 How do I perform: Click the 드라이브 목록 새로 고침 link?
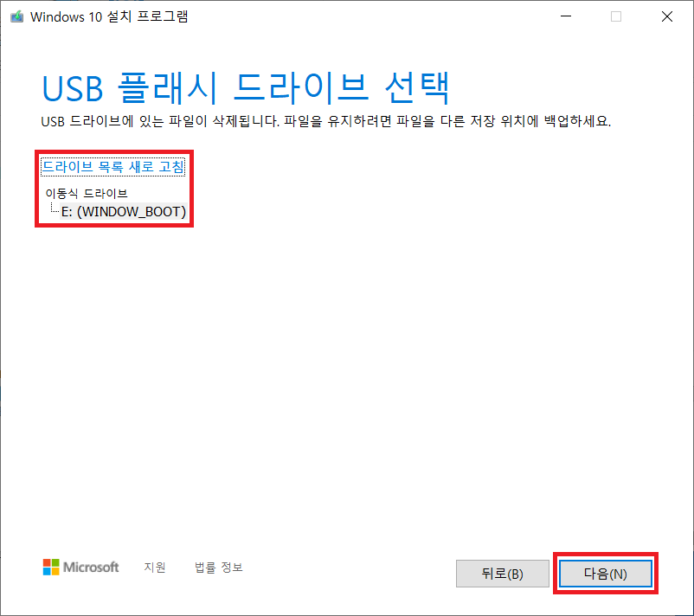112,167
